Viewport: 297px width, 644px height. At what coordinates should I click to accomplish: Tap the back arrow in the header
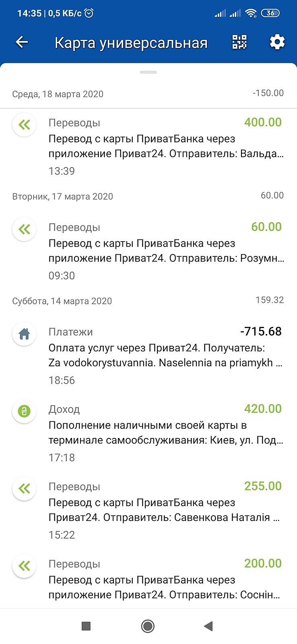22,42
